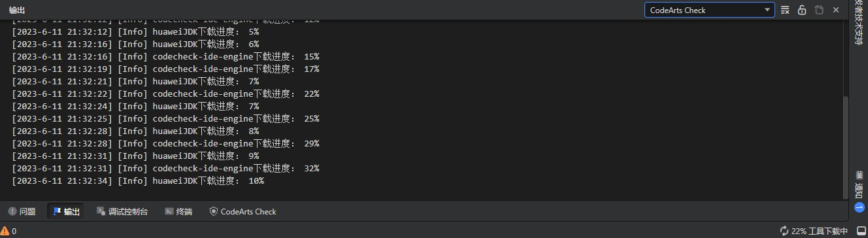Viewport: 868px width, 238px height.
Task: Open the output log in editor
Action: pyautogui.click(x=819, y=10)
